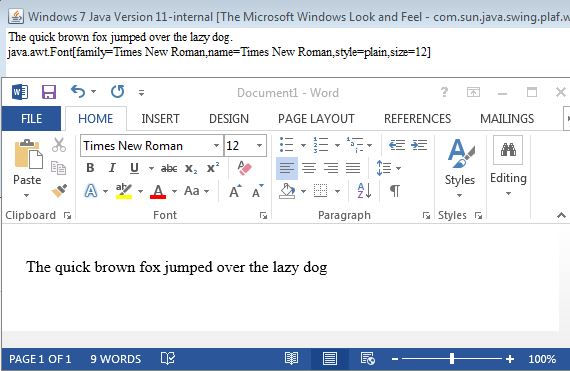Image resolution: width=570 pixels, height=371 pixels.
Task: Switch to the DESIGN tab
Action: (229, 118)
